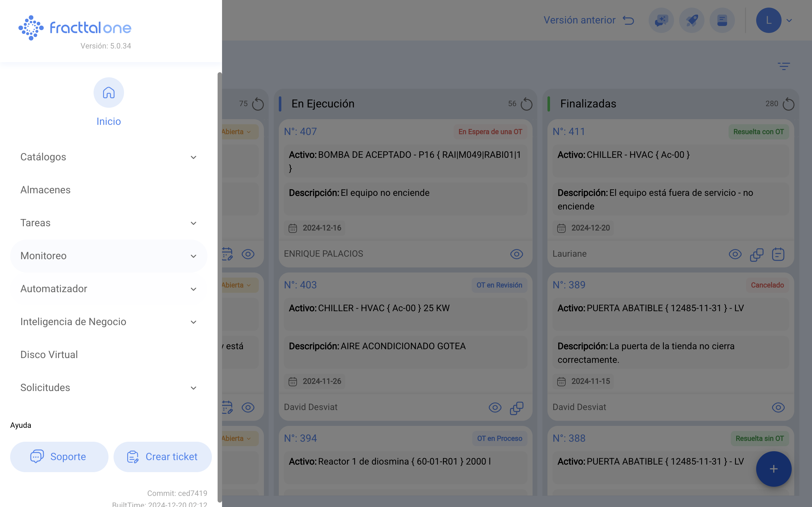
Task: Open the book documentation icon
Action: pos(722,21)
